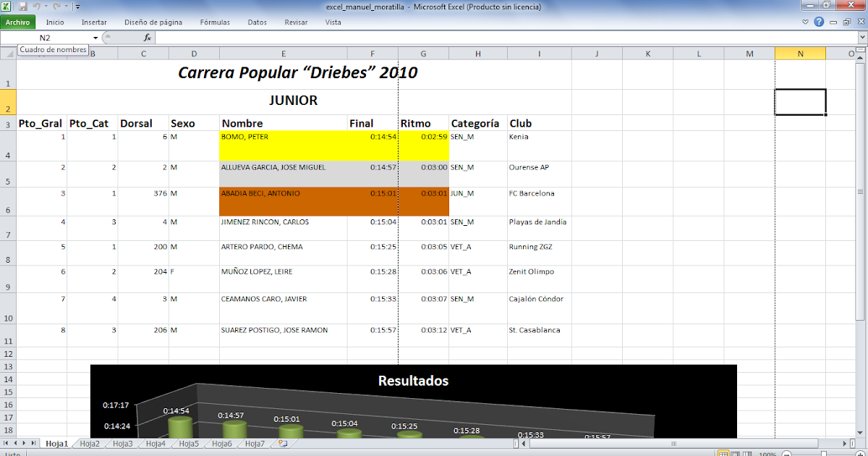
Task: Click the CEAMANOS CARO, JAVIER cell
Action: (283, 308)
